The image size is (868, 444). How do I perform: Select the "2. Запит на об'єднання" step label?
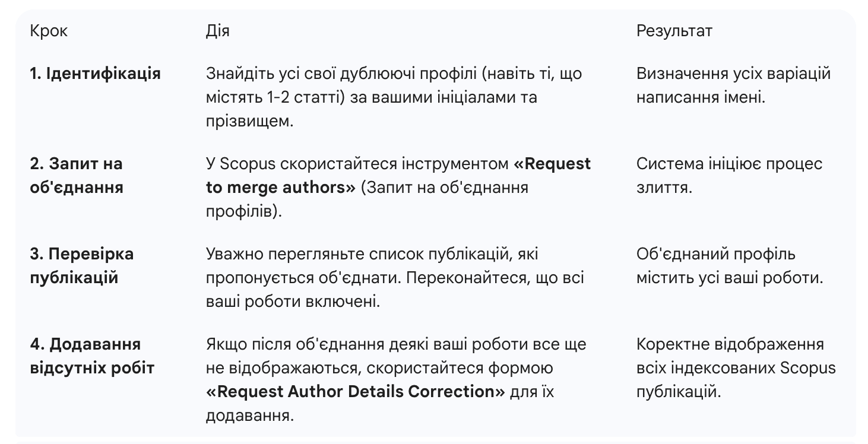click(77, 176)
